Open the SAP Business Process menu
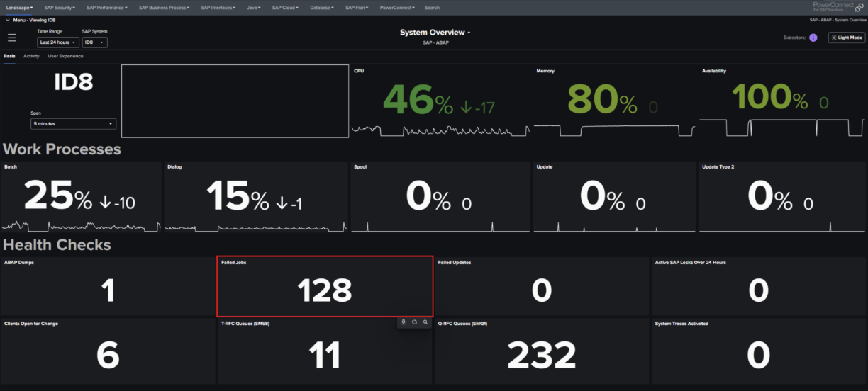Screen dimensions: 868x391 165,7
